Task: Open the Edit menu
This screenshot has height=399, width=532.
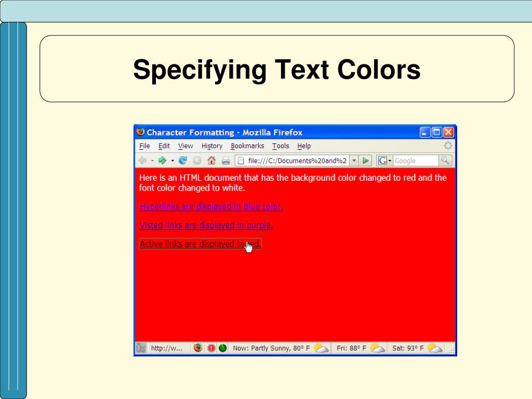Action: pos(164,146)
